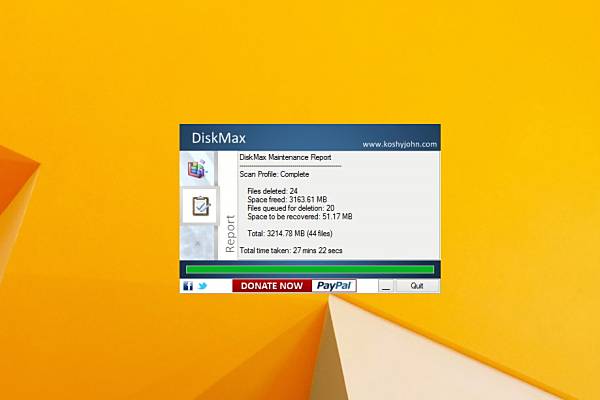Image resolution: width=600 pixels, height=400 pixels.
Task: Click the faded up-arrow sidebar icon
Action: (x=197, y=243)
